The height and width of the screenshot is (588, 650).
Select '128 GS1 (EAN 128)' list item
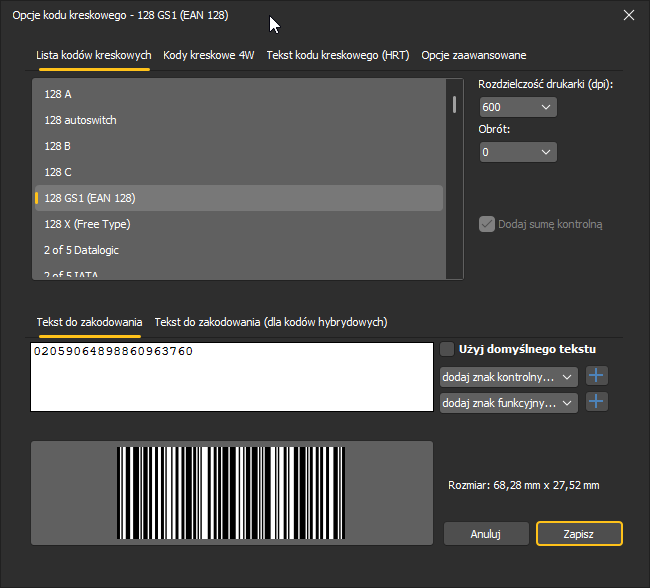[239, 198]
